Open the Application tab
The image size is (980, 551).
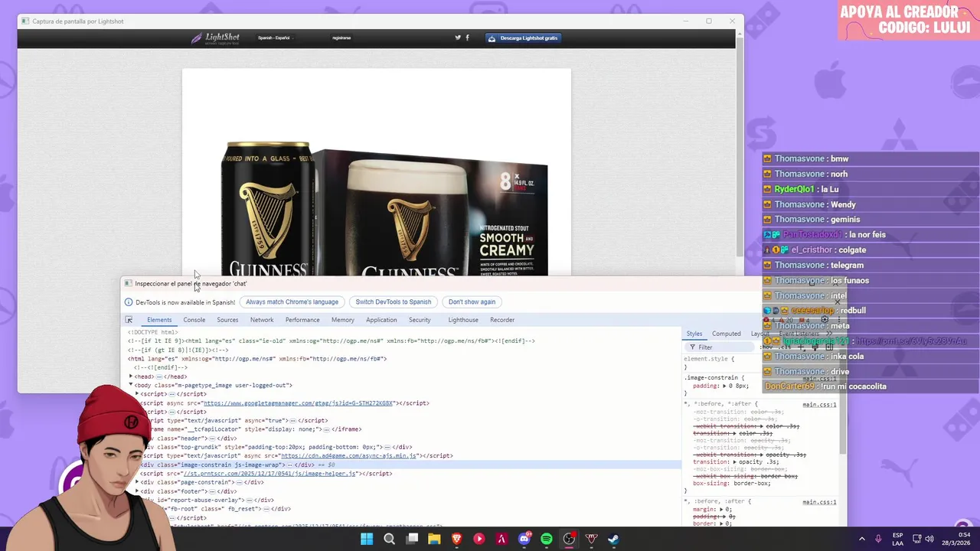pyautogui.click(x=381, y=320)
